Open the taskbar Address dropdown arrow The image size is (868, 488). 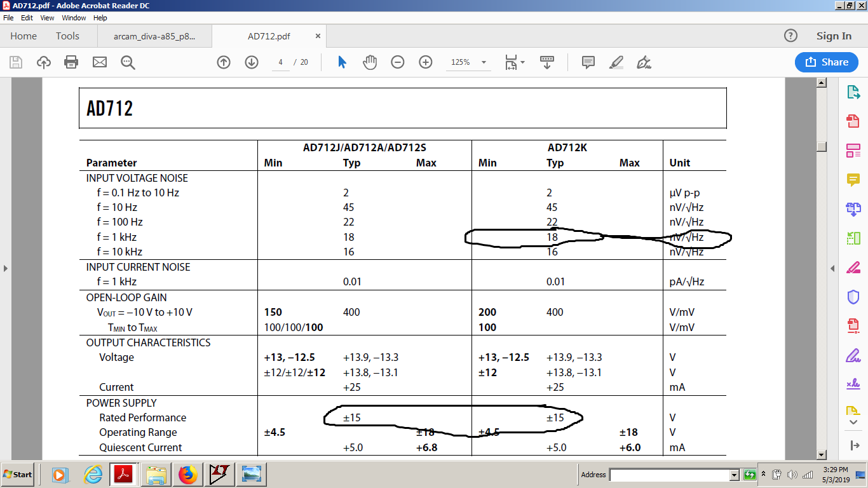[735, 475]
